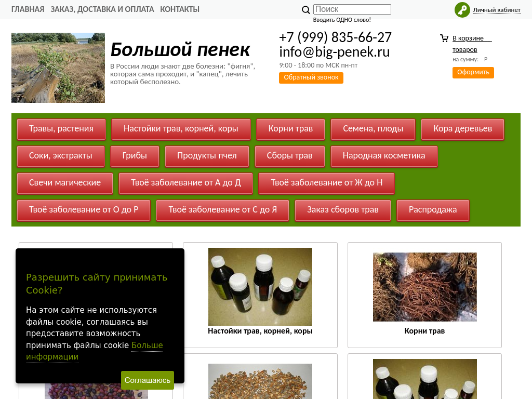Viewport: 532px width, 399px height.
Task: Select Твоё заболевание от А до Д
Action: pyautogui.click(x=185, y=183)
